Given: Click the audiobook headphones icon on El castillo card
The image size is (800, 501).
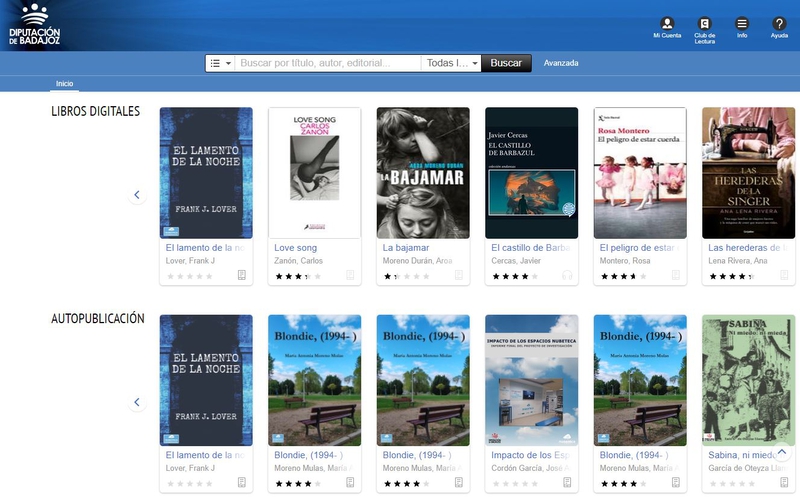Looking at the screenshot, I should (x=567, y=275).
